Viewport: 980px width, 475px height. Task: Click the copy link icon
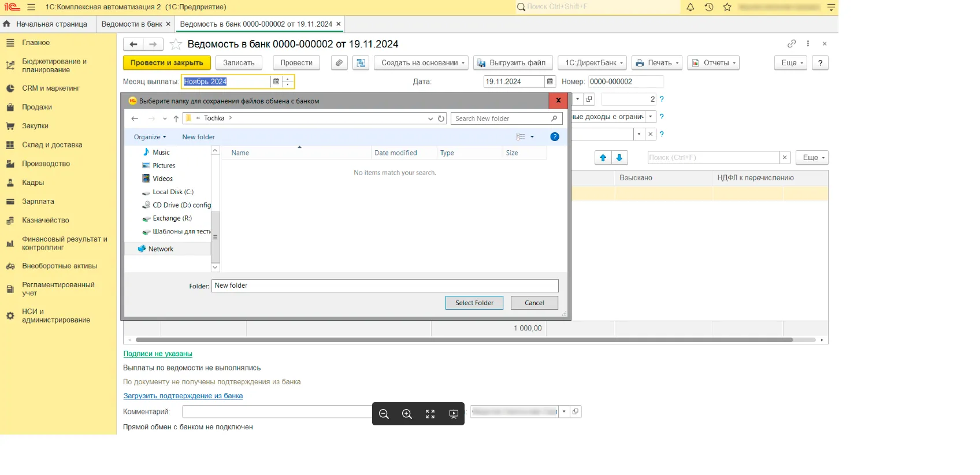click(791, 44)
